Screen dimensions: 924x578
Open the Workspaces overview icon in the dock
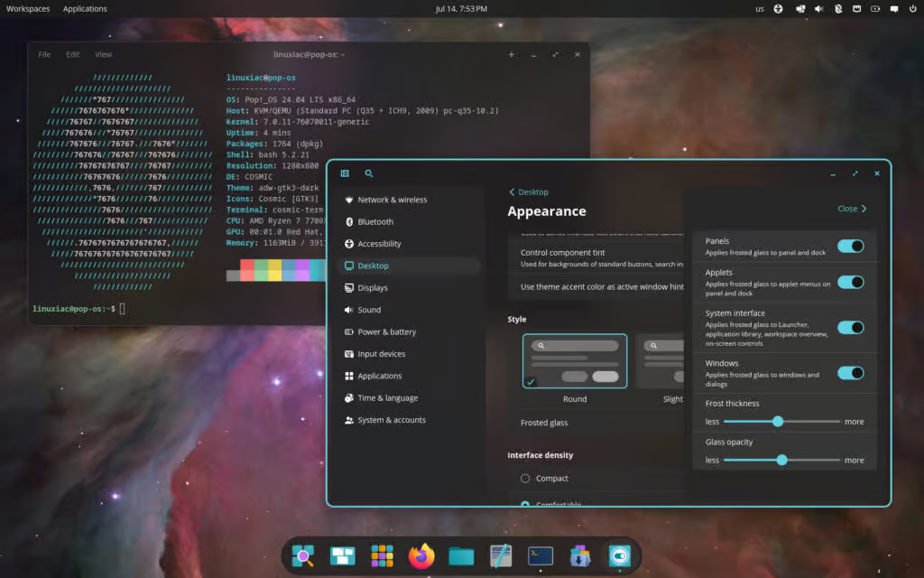tap(342, 555)
